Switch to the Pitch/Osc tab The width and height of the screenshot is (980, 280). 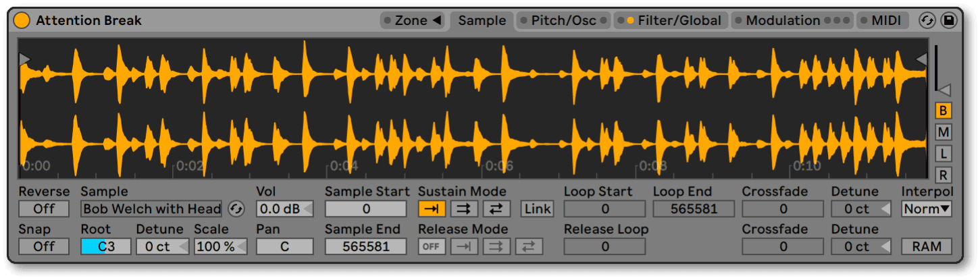point(563,21)
